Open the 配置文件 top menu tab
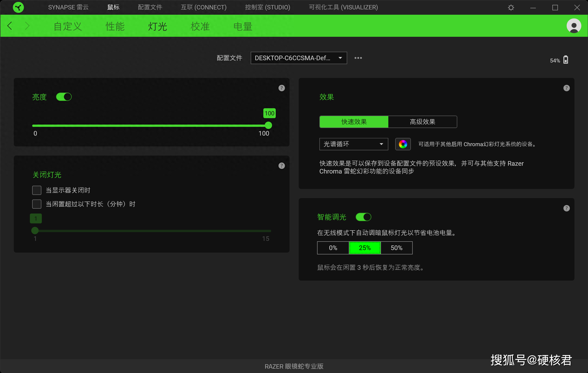This screenshot has width=588, height=373. 150,7
